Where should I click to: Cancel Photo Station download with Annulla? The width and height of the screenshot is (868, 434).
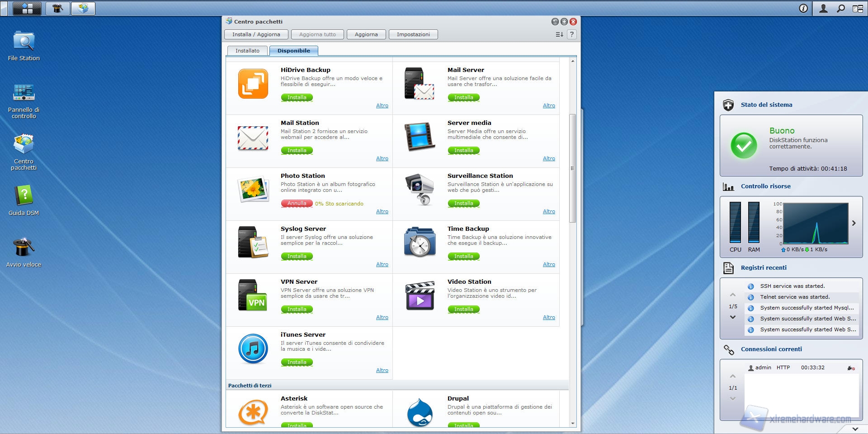click(x=297, y=204)
